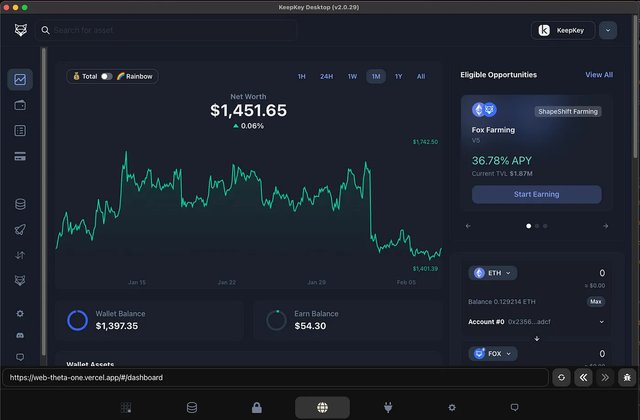Click the 36.78% APY text
The height and width of the screenshot is (420, 640).
pyautogui.click(x=502, y=161)
